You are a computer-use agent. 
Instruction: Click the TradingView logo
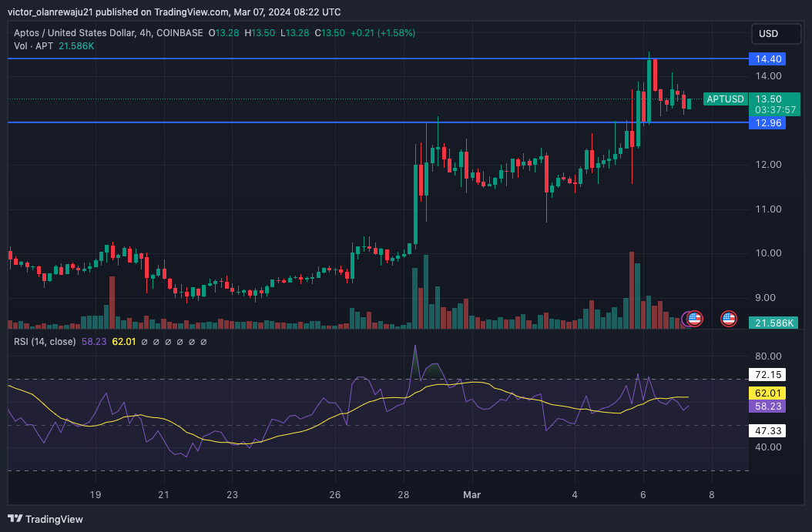[45, 519]
